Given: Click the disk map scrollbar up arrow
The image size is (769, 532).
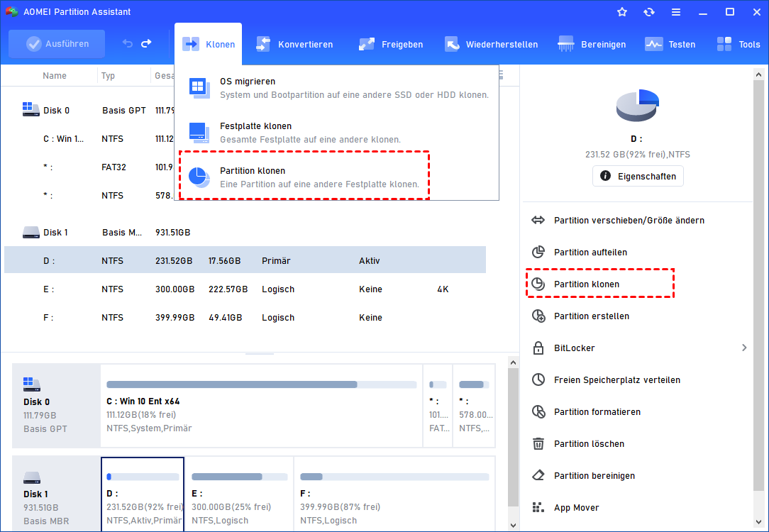Looking at the screenshot, I should point(513,362).
